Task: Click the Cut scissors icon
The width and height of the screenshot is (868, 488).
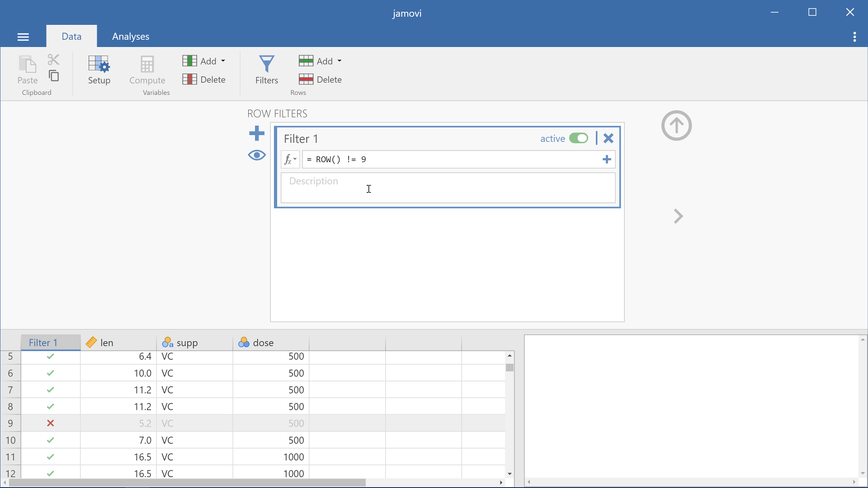Action: click(x=53, y=59)
